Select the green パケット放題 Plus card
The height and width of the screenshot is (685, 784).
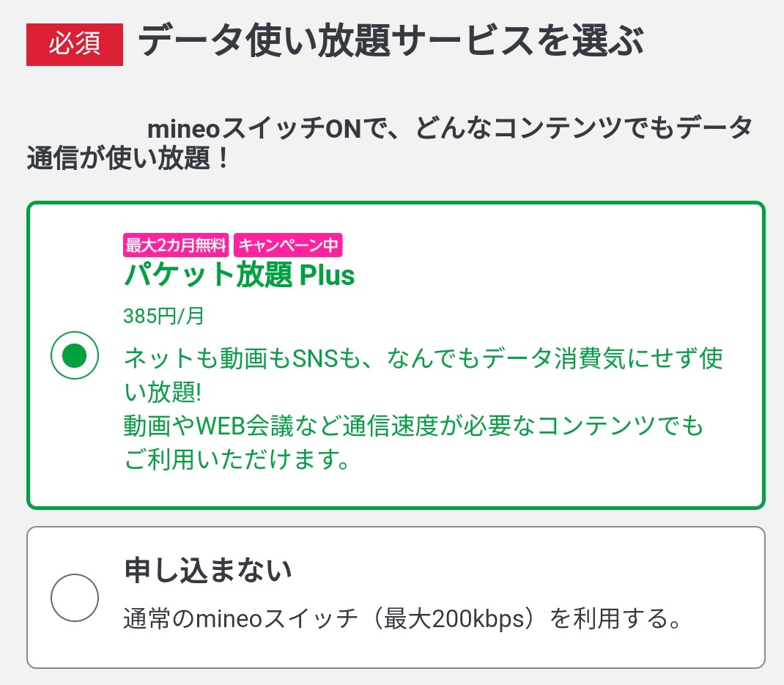point(396,354)
